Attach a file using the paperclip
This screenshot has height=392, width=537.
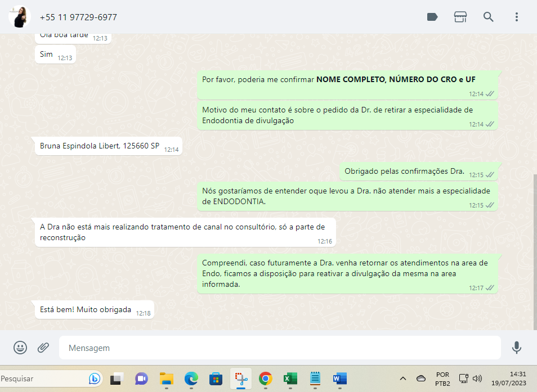pyautogui.click(x=43, y=348)
